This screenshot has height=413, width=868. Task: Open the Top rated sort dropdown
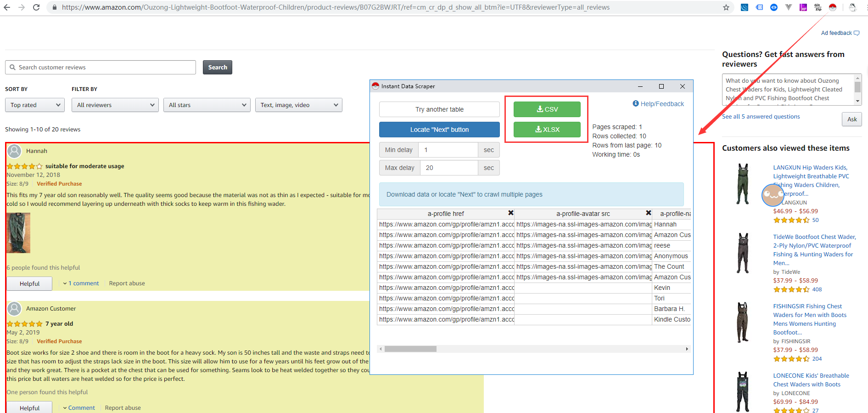(x=35, y=105)
